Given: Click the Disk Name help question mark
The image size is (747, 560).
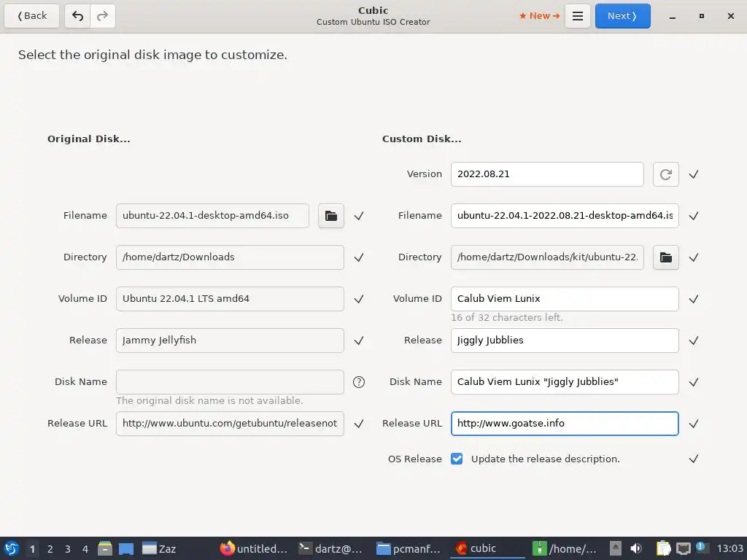Looking at the screenshot, I should pyautogui.click(x=359, y=382).
